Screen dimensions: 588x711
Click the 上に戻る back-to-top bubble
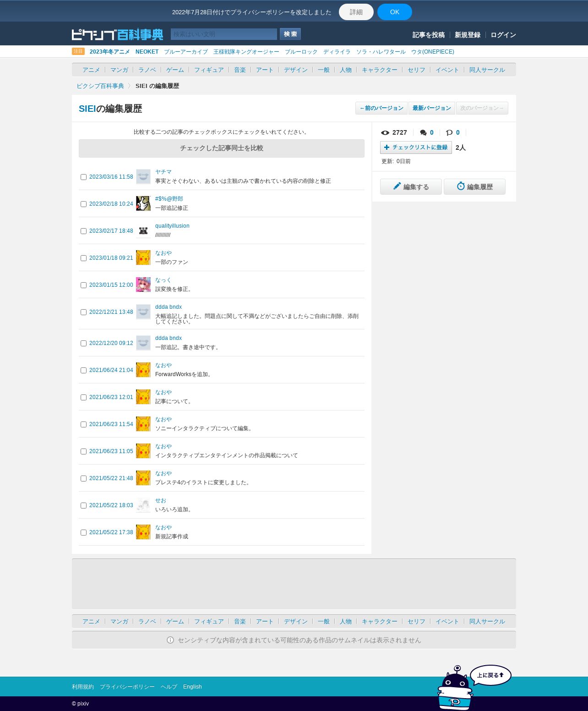(x=490, y=675)
